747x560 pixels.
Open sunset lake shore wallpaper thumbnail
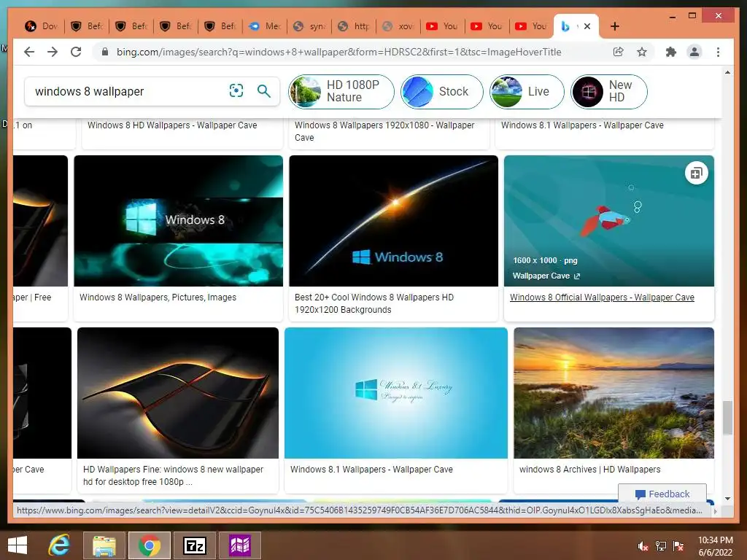(x=614, y=393)
